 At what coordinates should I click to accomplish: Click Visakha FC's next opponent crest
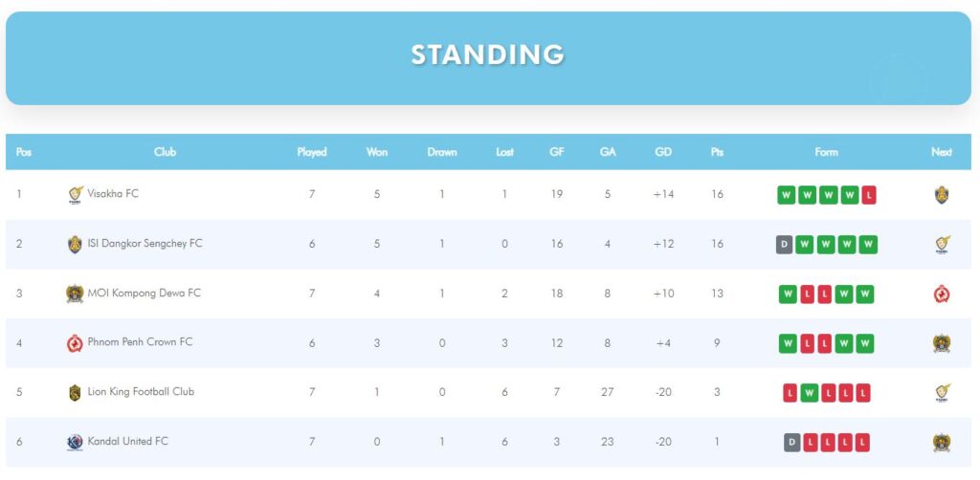click(x=942, y=195)
